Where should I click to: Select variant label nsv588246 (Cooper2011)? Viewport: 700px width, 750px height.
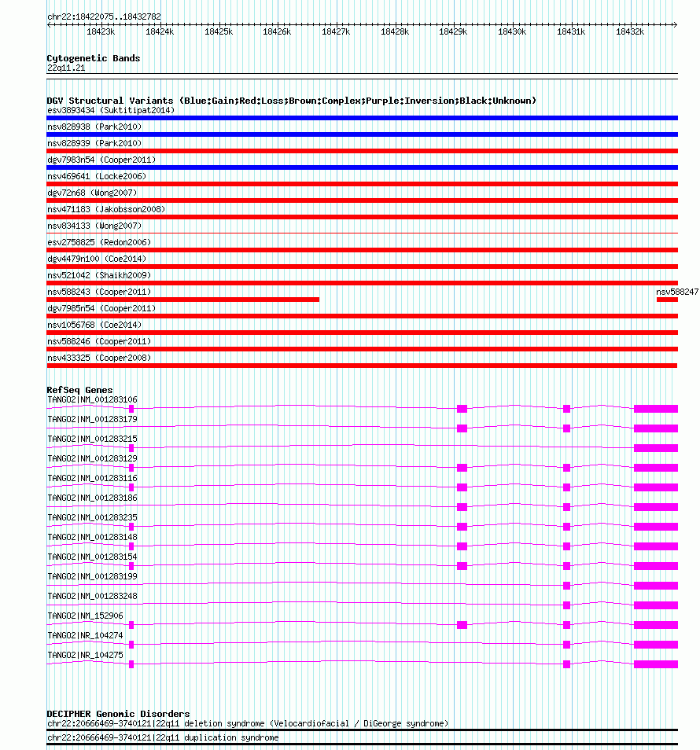[x=99, y=341]
